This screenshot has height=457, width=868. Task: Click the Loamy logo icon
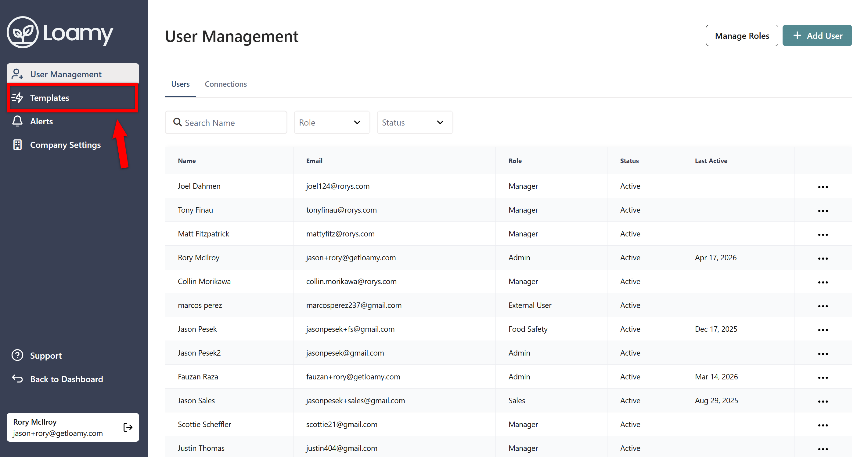[x=23, y=32]
